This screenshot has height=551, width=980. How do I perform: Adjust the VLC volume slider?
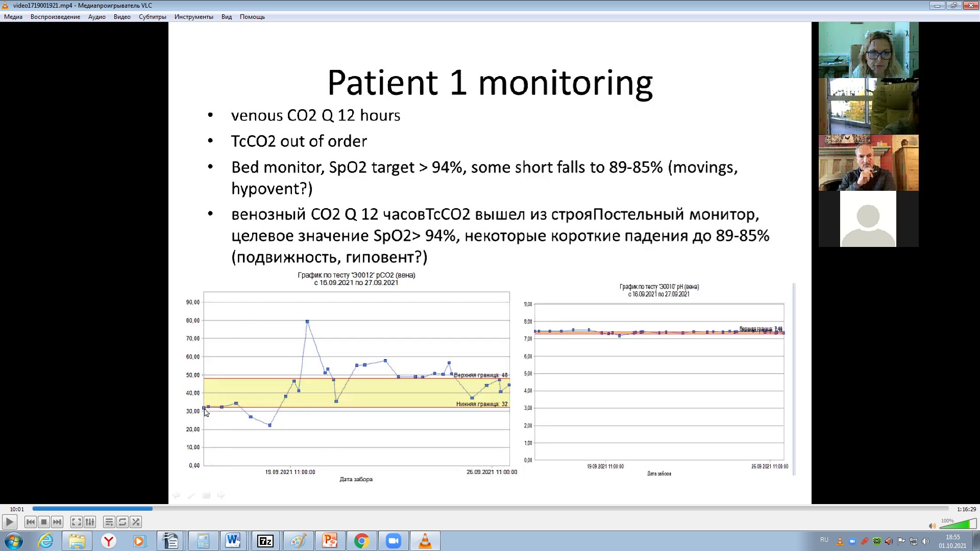click(x=958, y=524)
